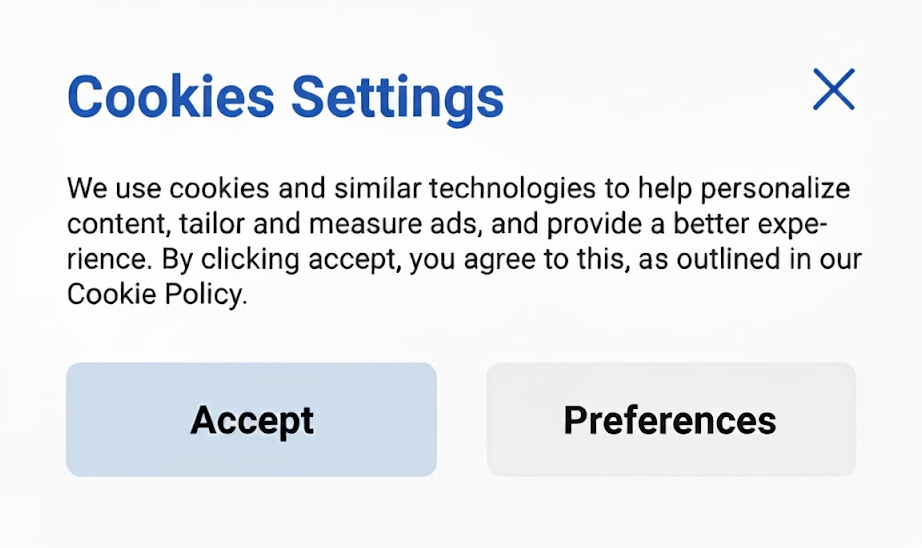Open the Cookie Policy link
Screen dimensions: 922x548
[155, 296]
